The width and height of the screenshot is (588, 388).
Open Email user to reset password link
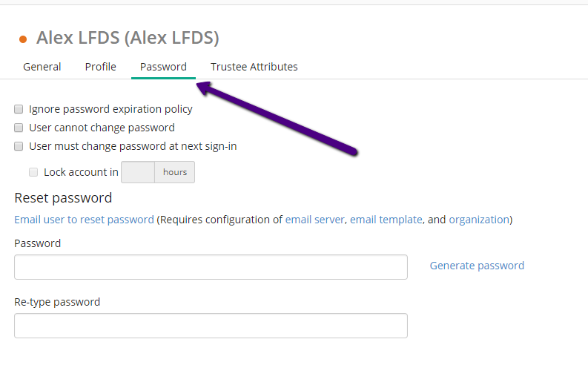tap(84, 220)
